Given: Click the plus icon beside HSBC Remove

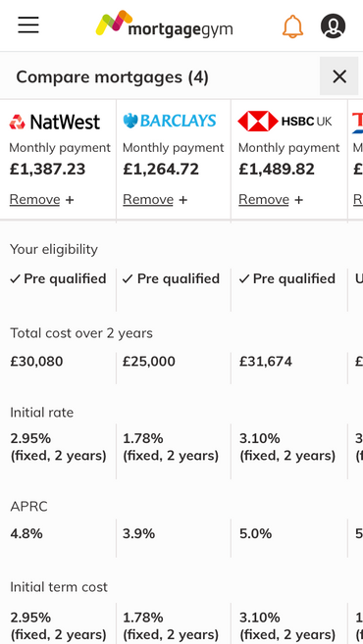Looking at the screenshot, I should 298,200.
